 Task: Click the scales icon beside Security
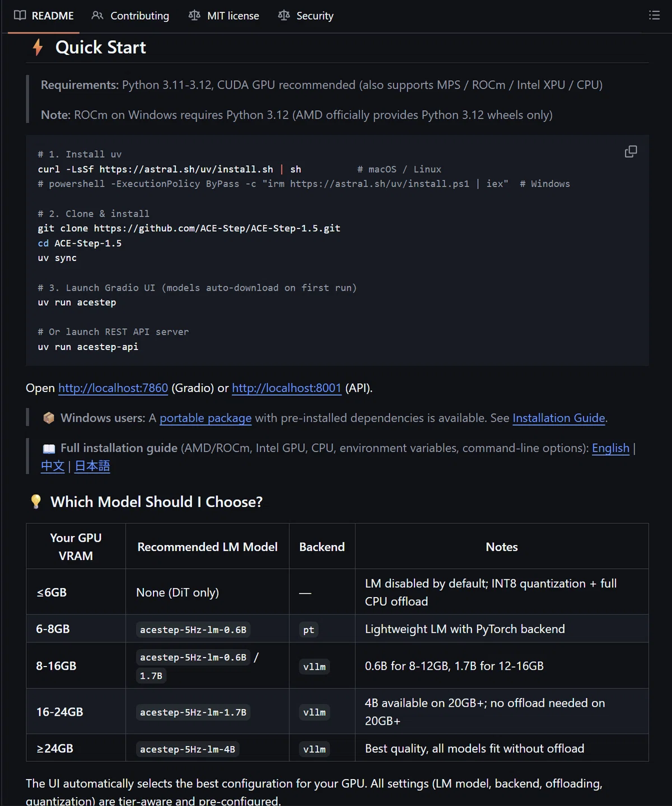coord(284,16)
